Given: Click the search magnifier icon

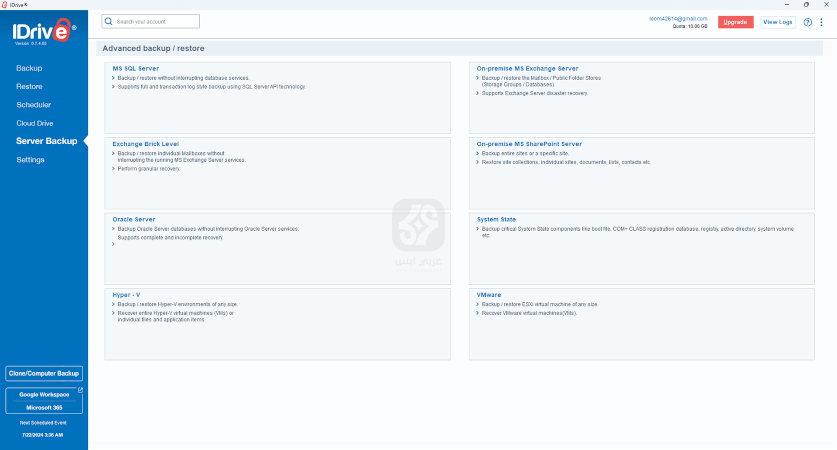Looking at the screenshot, I should (x=110, y=21).
